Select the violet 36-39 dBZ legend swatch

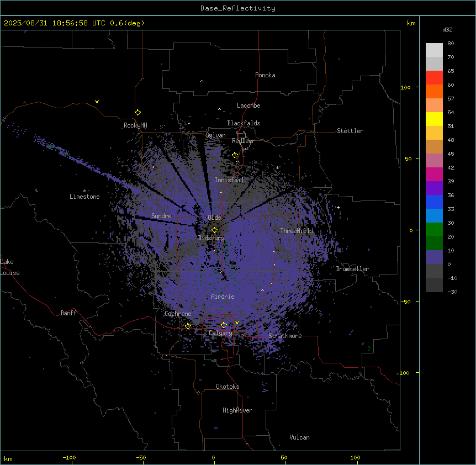tap(434, 188)
